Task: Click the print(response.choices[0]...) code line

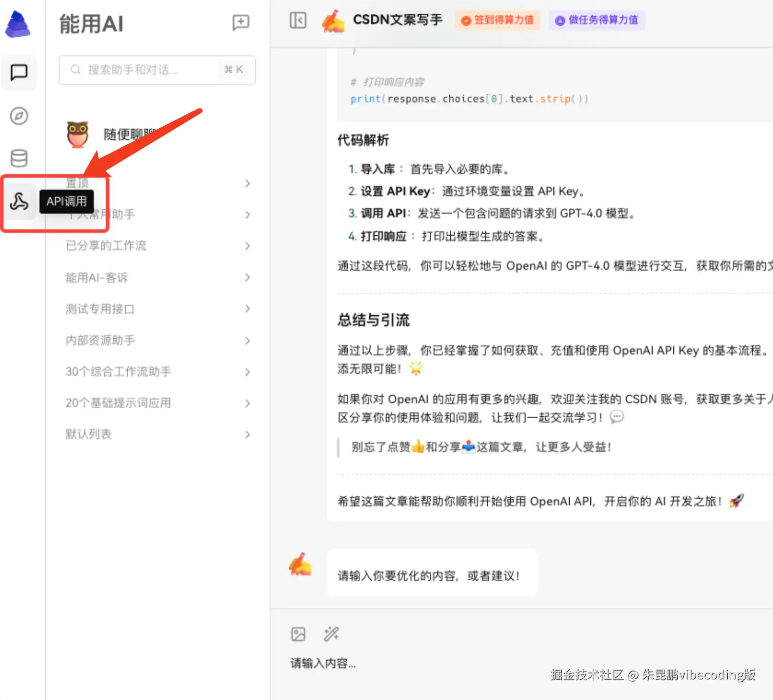Action: (x=469, y=99)
